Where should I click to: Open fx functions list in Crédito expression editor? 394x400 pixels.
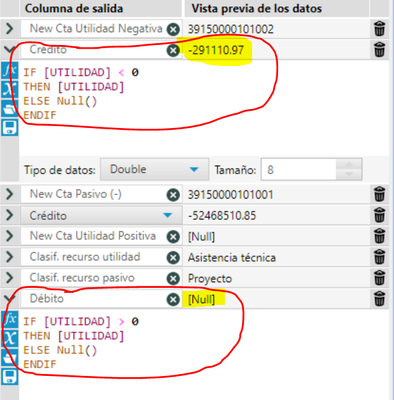(x=10, y=71)
